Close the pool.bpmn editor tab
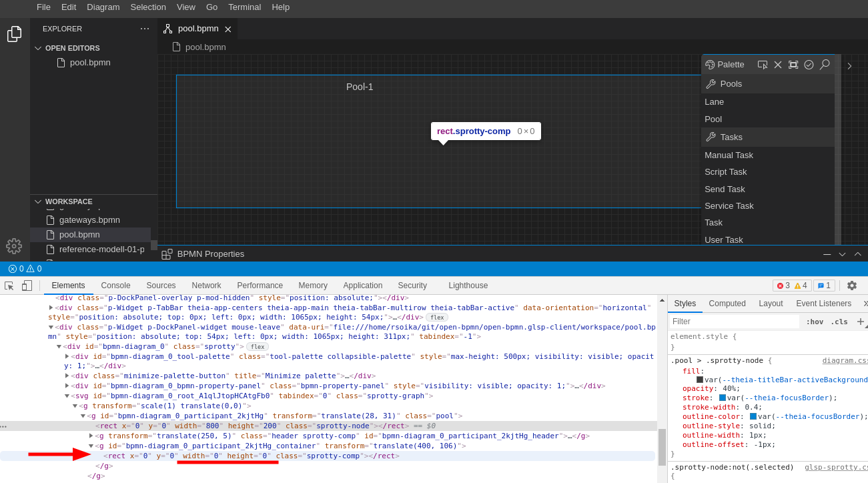Screen dimensions: 868x483 click(228, 29)
